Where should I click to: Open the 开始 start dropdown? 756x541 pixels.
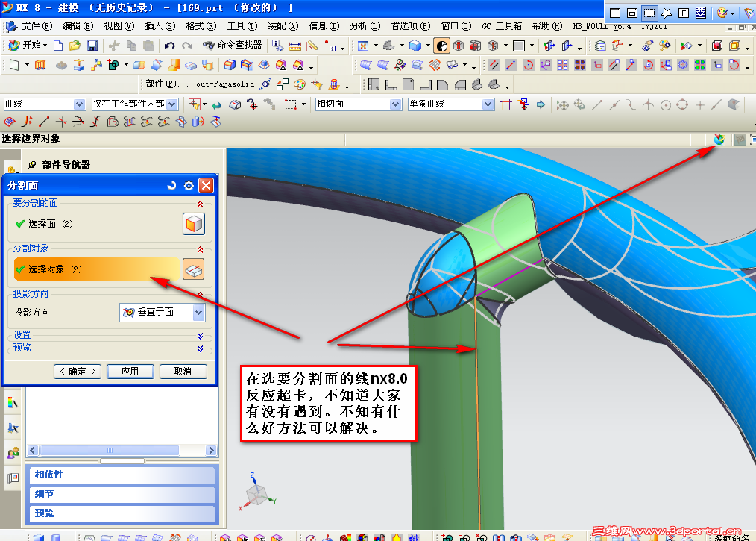click(28, 46)
